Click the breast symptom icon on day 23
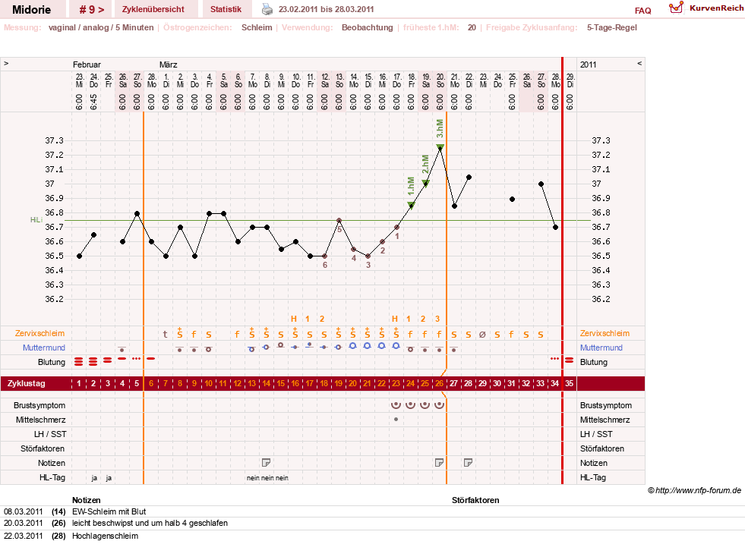The image size is (745, 560). pyautogui.click(x=396, y=404)
